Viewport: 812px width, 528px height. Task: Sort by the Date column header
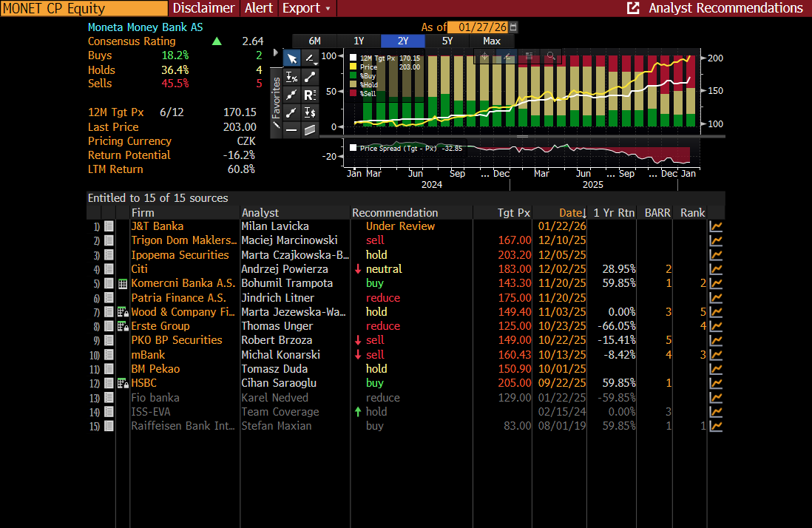coord(572,213)
